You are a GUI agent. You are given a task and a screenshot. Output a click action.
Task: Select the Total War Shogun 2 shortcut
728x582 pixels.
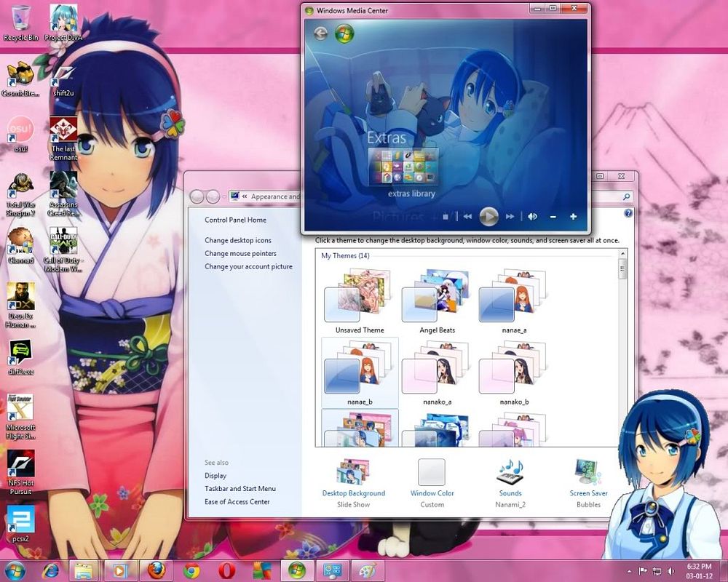20,194
